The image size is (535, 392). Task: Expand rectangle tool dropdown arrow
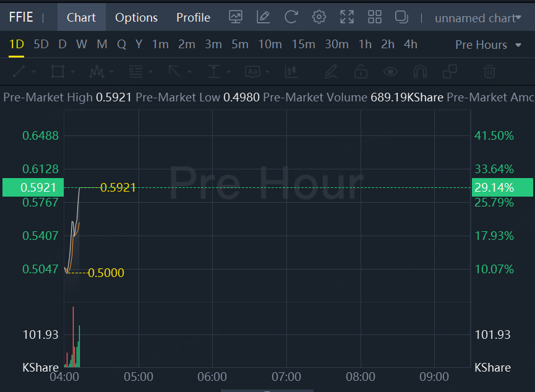pyautogui.click(x=73, y=72)
